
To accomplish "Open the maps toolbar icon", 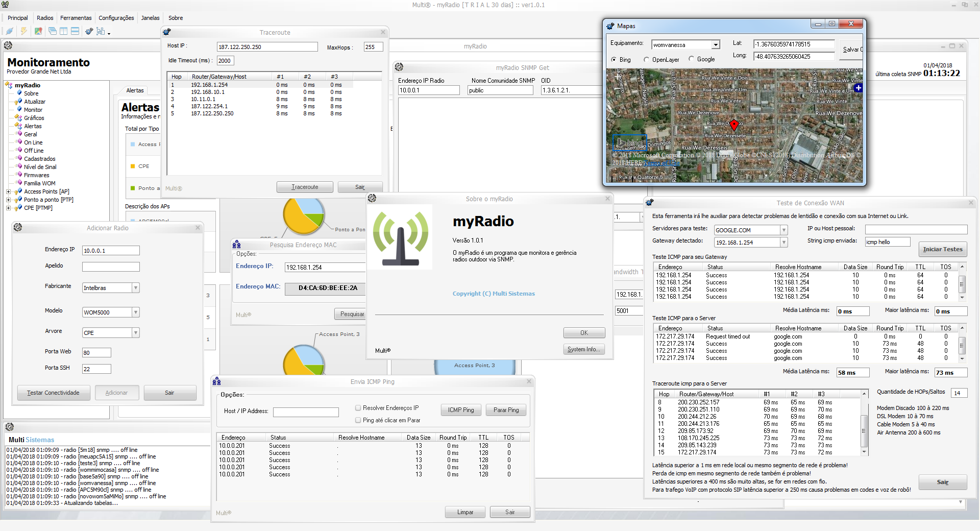I will coord(38,31).
